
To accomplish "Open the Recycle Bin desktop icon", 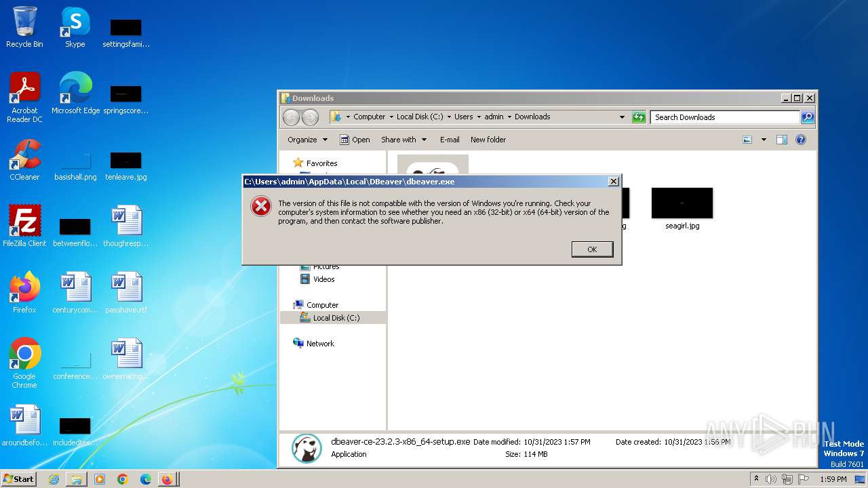I will point(24,27).
